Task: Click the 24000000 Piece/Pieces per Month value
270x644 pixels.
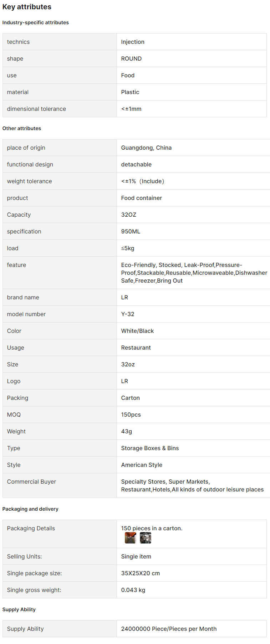Action: (169, 629)
